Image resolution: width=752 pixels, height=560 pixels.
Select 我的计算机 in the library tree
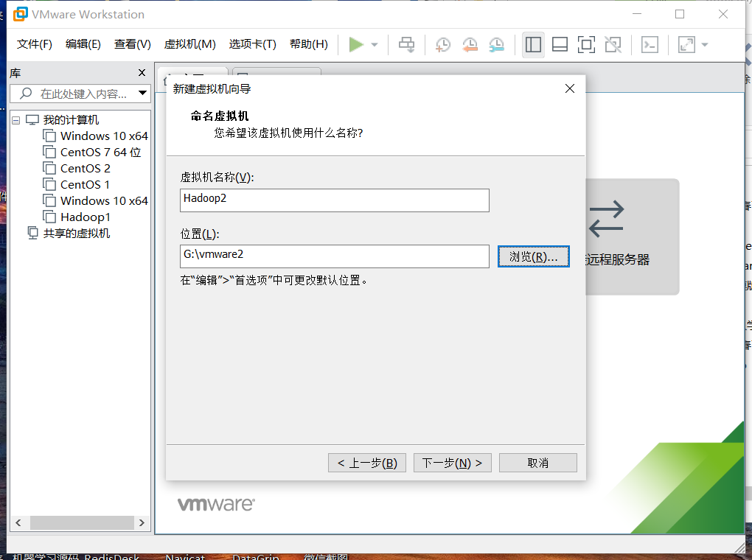coord(71,120)
